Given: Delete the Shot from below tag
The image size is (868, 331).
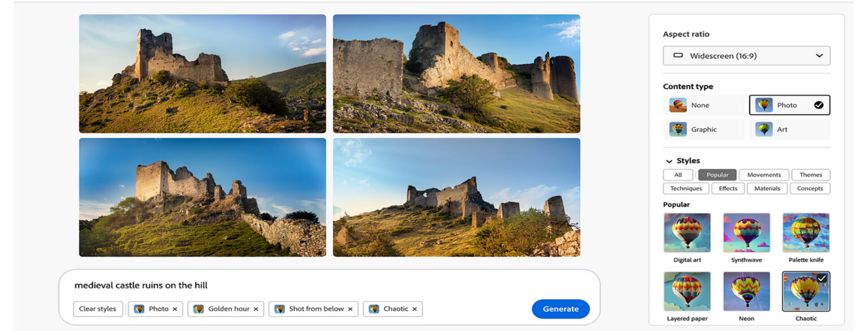Looking at the screenshot, I should [x=350, y=309].
